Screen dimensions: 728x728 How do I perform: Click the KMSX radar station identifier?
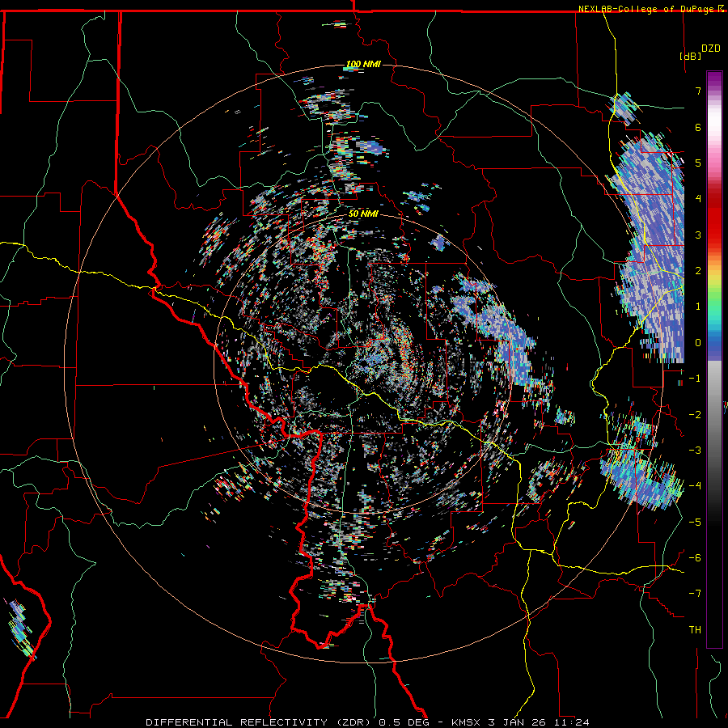464,722
